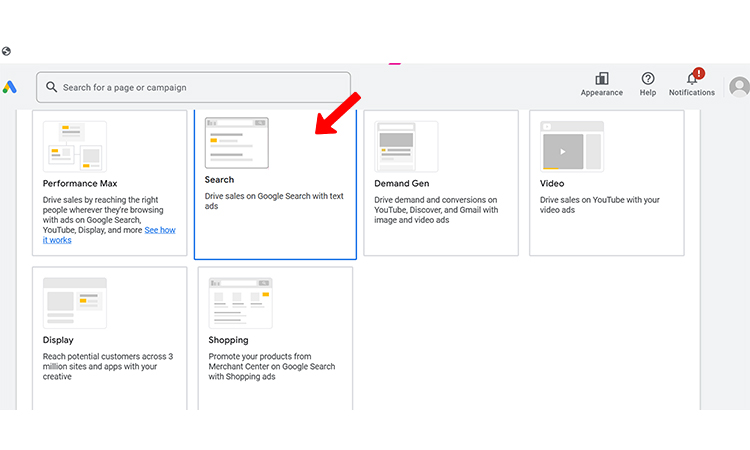This screenshot has height=450, width=750.
Task: Choose the Demand Gen title
Action: point(402,184)
